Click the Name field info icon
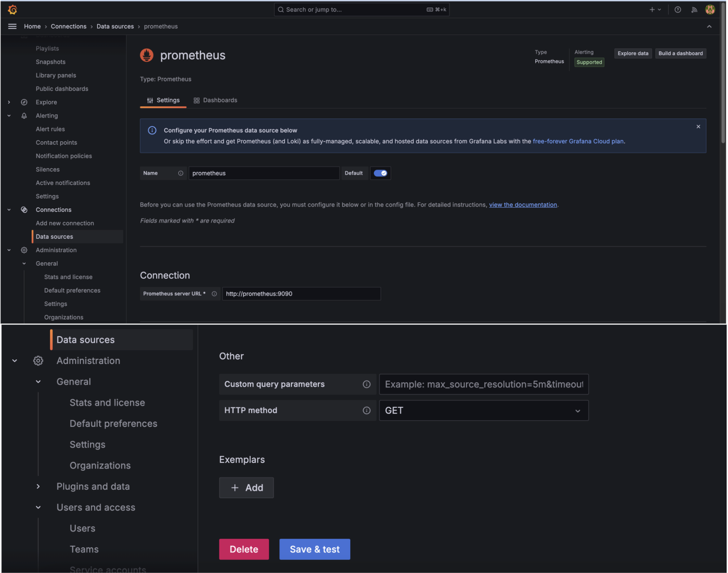The height and width of the screenshot is (573, 728). pyautogui.click(x=181, y=173)
